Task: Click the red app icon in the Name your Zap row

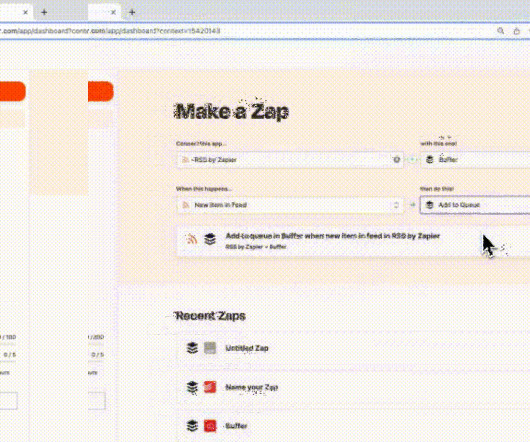Action: pyautogui.click(x=210, y=387)
